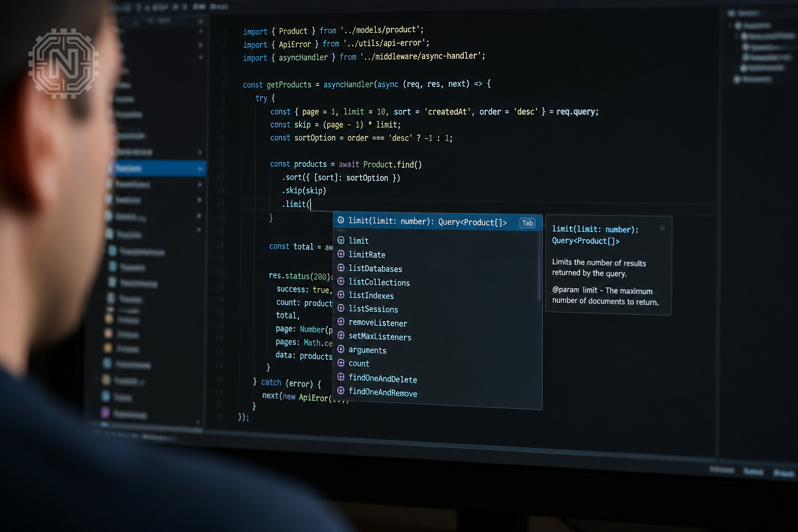Click the .sort({ [sort]: sortOption }) line
The image size is (798, 532).
tap(341, 178)
